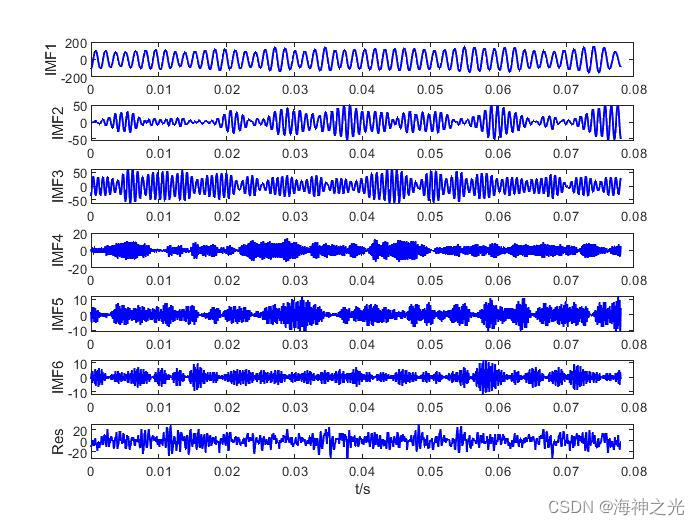The height and width of the screenshot is (525, 700).
Task: Select the 20 tick on Res axis
Action: tap(80, 431)
